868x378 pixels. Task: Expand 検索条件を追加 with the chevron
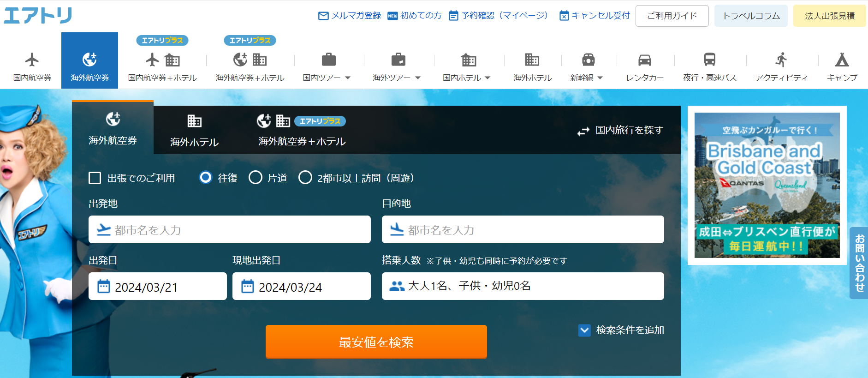[584, 330]
